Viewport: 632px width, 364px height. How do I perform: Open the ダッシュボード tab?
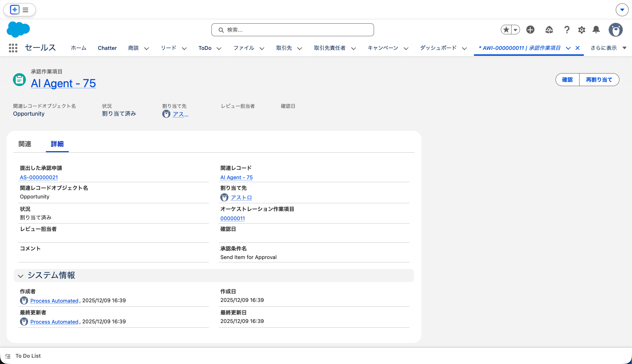point(438,48)
